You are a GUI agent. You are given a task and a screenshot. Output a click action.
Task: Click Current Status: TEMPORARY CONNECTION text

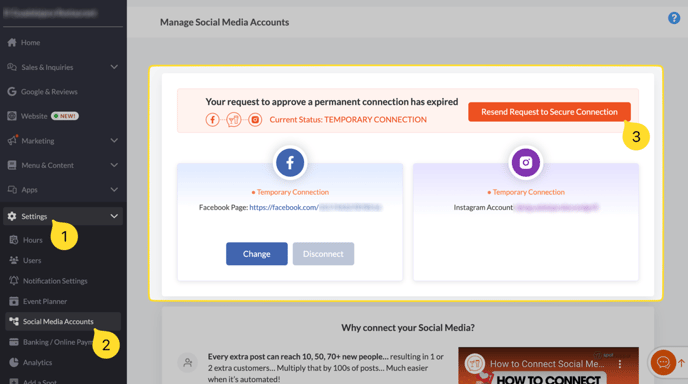coord(348,119)
